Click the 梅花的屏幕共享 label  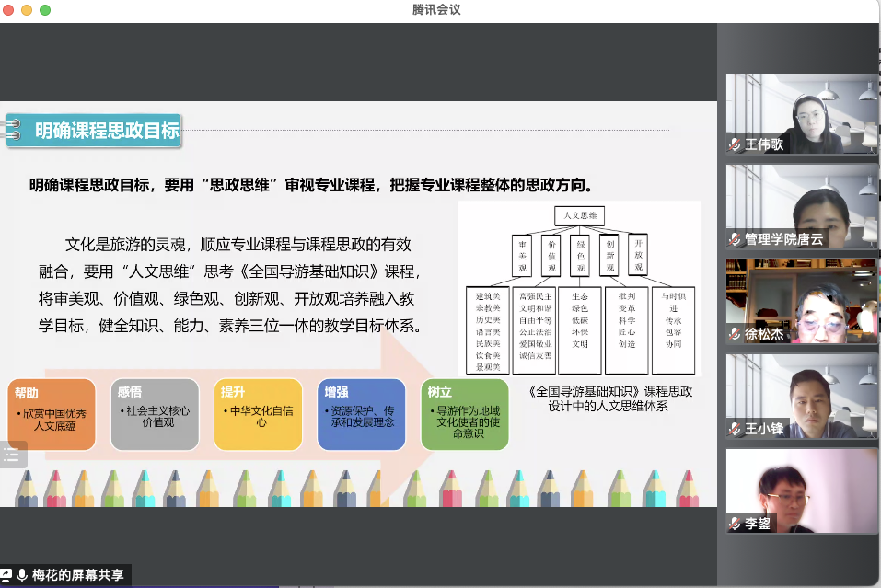click(x=77, y=575)
